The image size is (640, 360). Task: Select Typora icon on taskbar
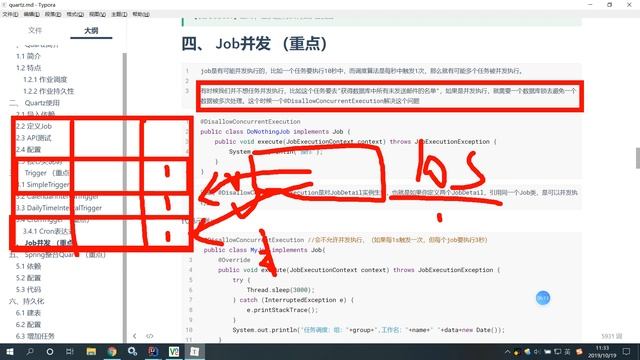(195, 351)
